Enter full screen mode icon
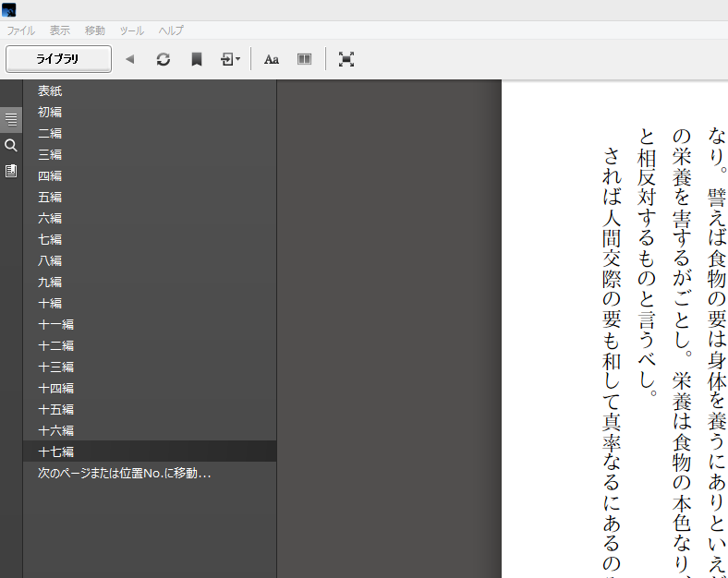This screenshot has height=578, width=728. point(346,59)
